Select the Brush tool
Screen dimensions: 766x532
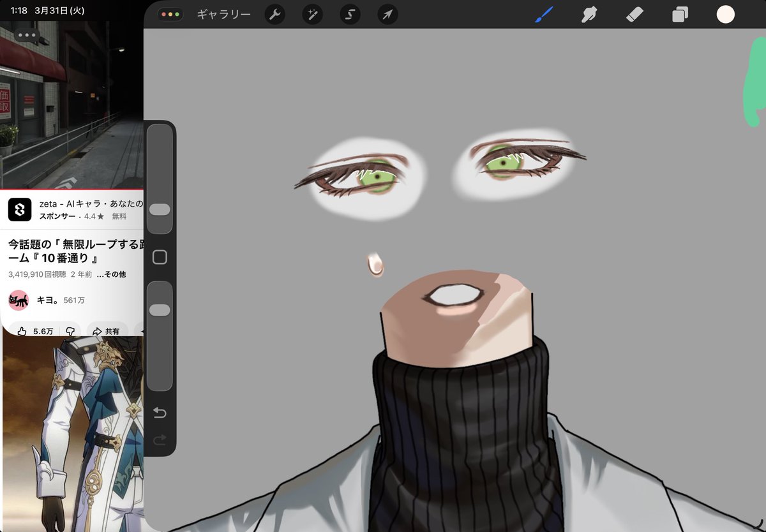tap(543, 14)
